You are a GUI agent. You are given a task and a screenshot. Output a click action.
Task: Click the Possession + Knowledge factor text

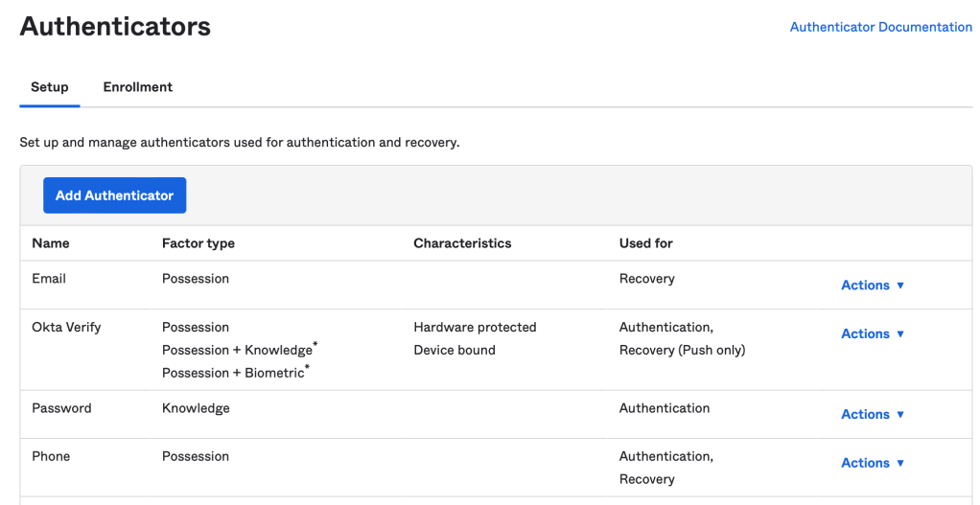pos(237,351)
